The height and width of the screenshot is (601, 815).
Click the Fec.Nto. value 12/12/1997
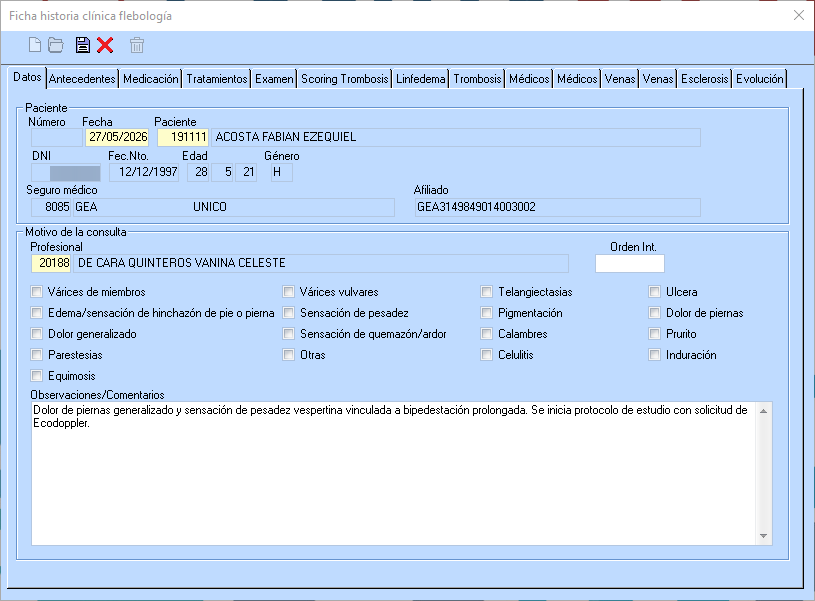tap(144, 172)
